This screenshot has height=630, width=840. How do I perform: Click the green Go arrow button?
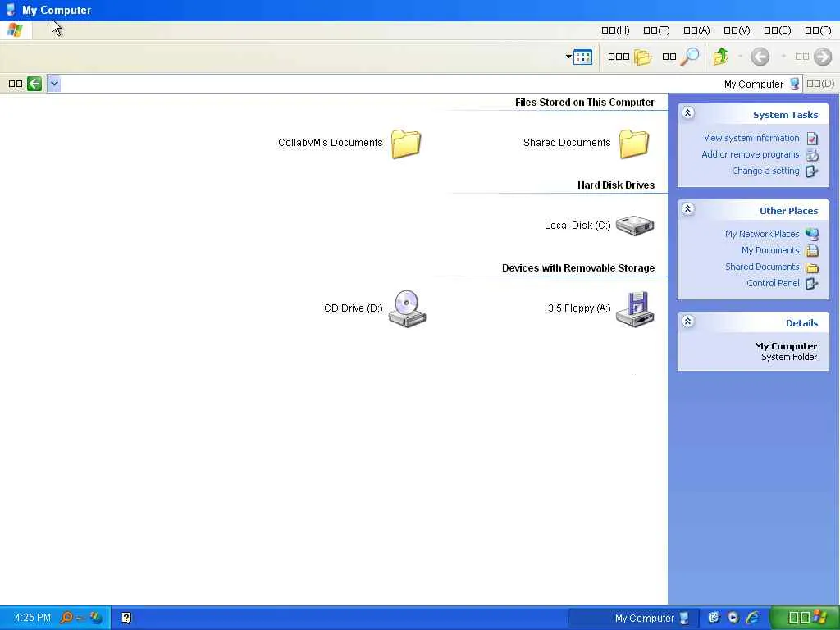coord(34,84)
